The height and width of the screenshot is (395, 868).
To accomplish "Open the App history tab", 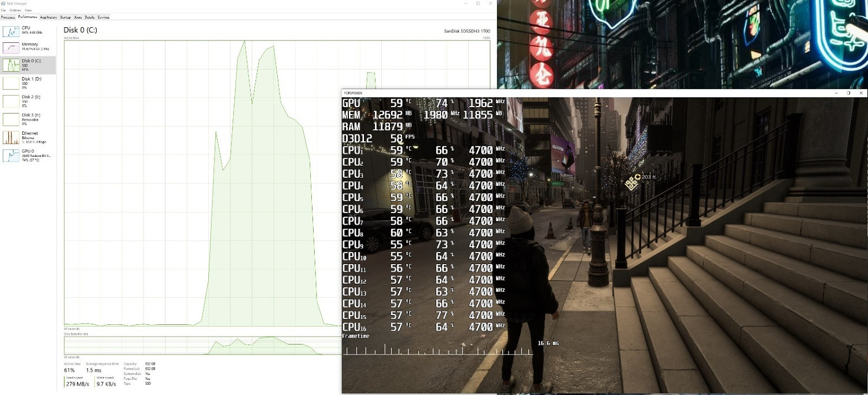I will click(x=49, y=17).
